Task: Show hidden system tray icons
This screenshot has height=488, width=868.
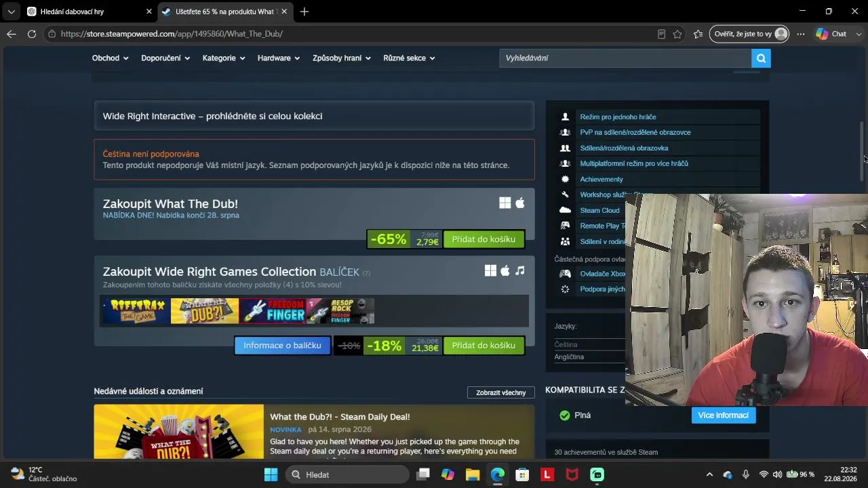Action: (709, 474)
